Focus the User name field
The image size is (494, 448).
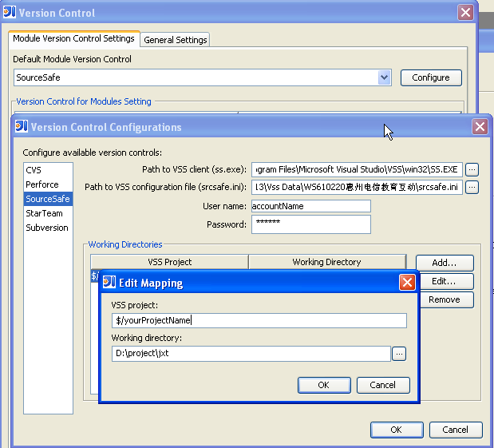coord(311,206)
